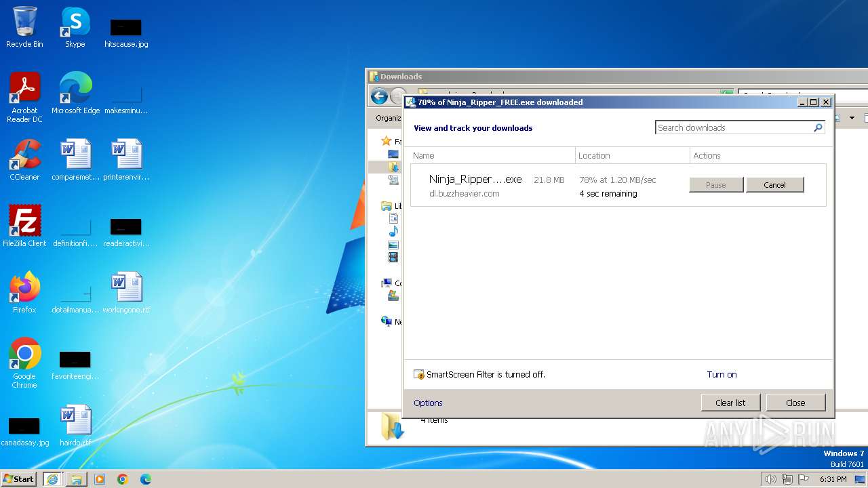Screen dimensions: 868x488
Task: Open Microsoft Edge desktop shortcut
Action: pos(75,94)
